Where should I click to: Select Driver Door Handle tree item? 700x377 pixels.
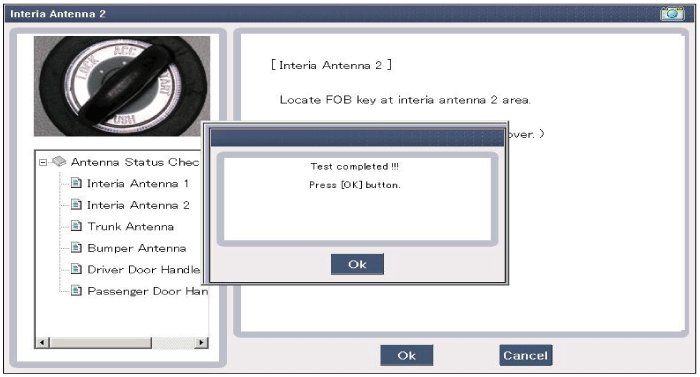tap(143, 269)
